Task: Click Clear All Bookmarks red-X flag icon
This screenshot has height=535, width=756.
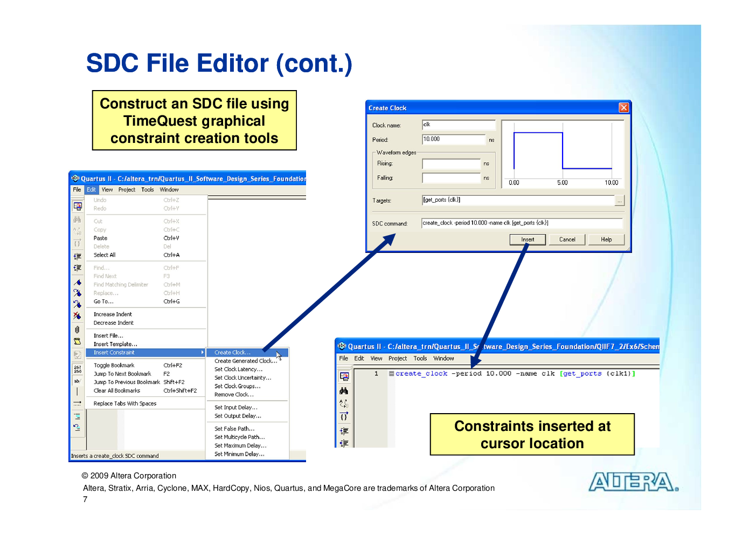Action: [78, 315]
